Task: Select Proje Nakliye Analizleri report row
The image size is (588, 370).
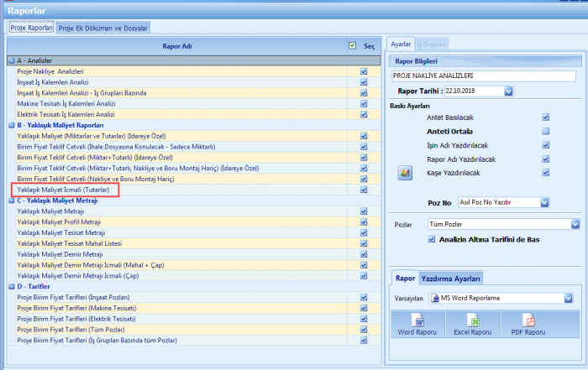Action: (x=50, y=71)
